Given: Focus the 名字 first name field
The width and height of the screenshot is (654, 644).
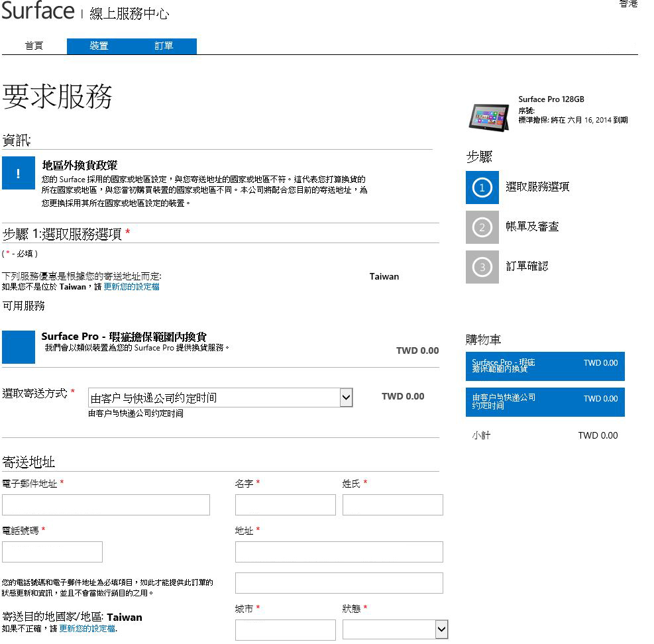Looking at the screenshot, I should pyautogui.click(x=286, y=505).
